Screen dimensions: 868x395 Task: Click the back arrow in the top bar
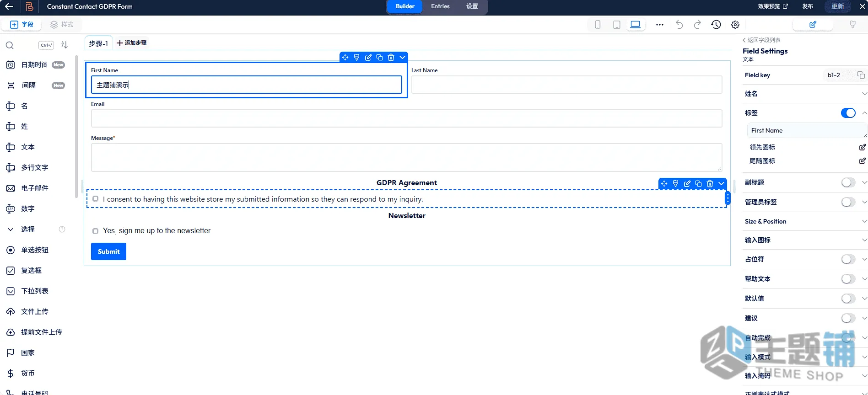pyautogui.click(x=9, y=6)
